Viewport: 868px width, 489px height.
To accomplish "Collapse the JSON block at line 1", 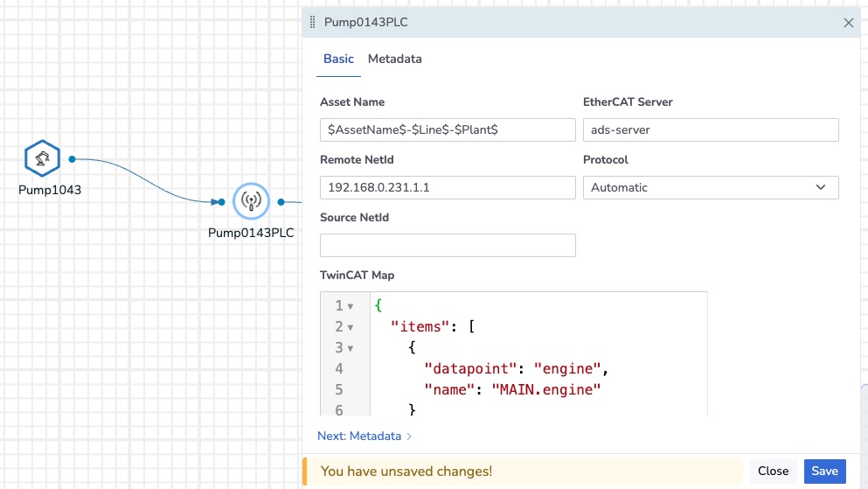I will pyautogui.click(x=351, y=307).
